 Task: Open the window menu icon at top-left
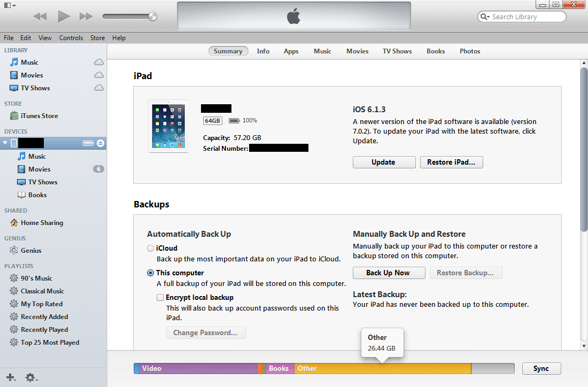[10, 5]
